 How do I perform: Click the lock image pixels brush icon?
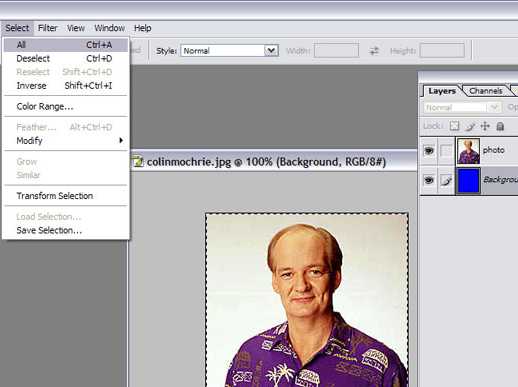tap(470, 126)
